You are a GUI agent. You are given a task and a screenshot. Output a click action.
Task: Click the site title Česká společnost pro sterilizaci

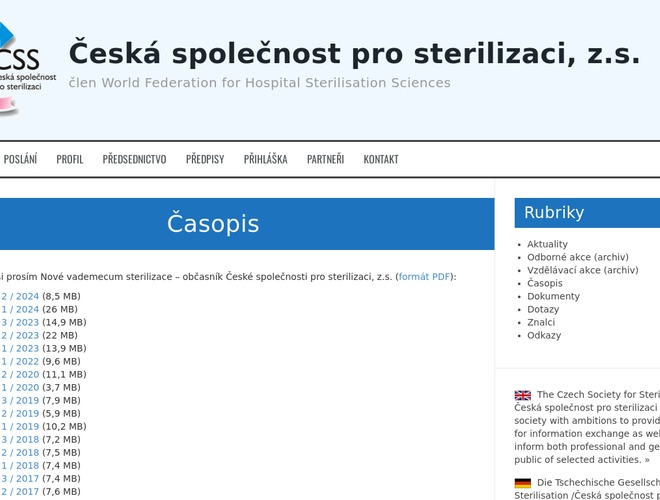pos(354,53)
